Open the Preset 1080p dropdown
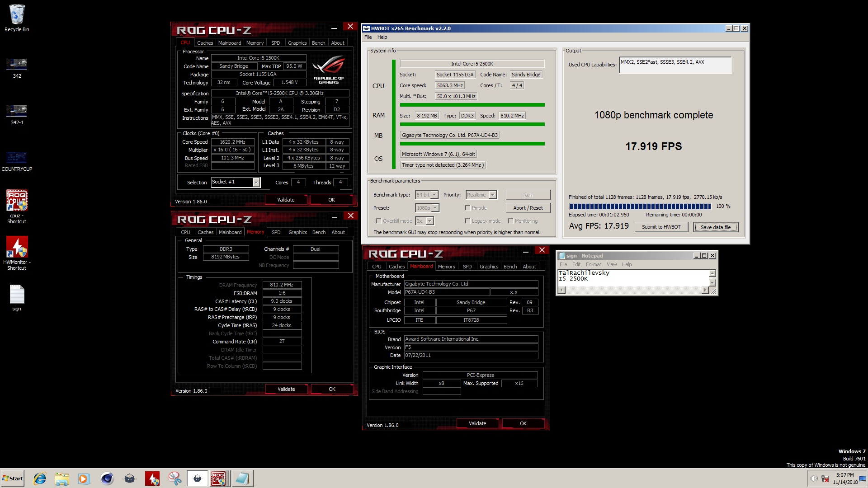Viewport: 868px width, 488px height. [427, 208]
